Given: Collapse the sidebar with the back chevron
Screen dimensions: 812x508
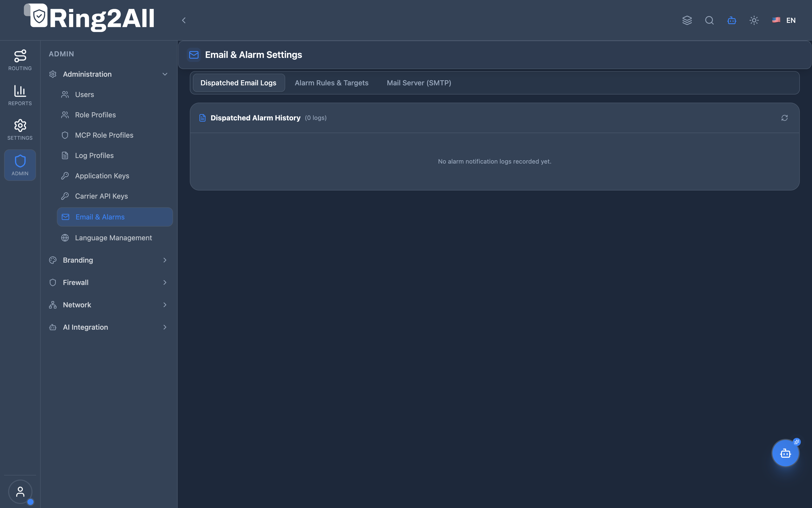Looking at the screenshot, I should 184,21.
